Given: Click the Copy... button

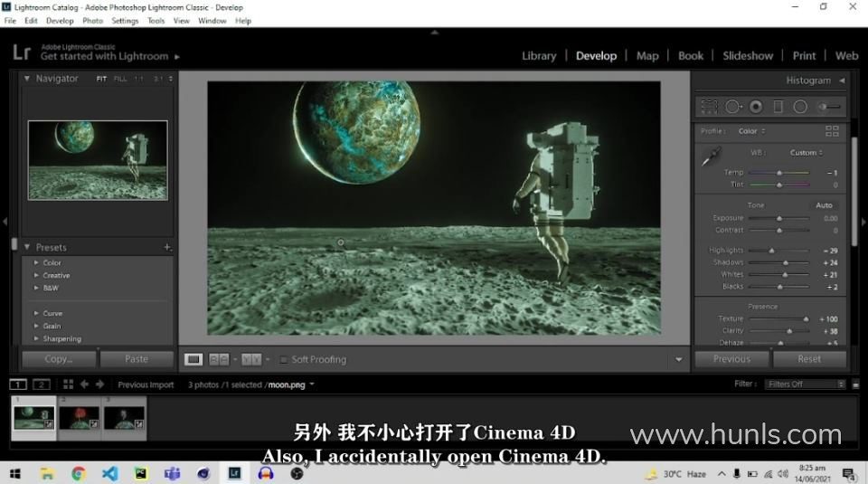Looking at the screenshot, I should point(59,359).
